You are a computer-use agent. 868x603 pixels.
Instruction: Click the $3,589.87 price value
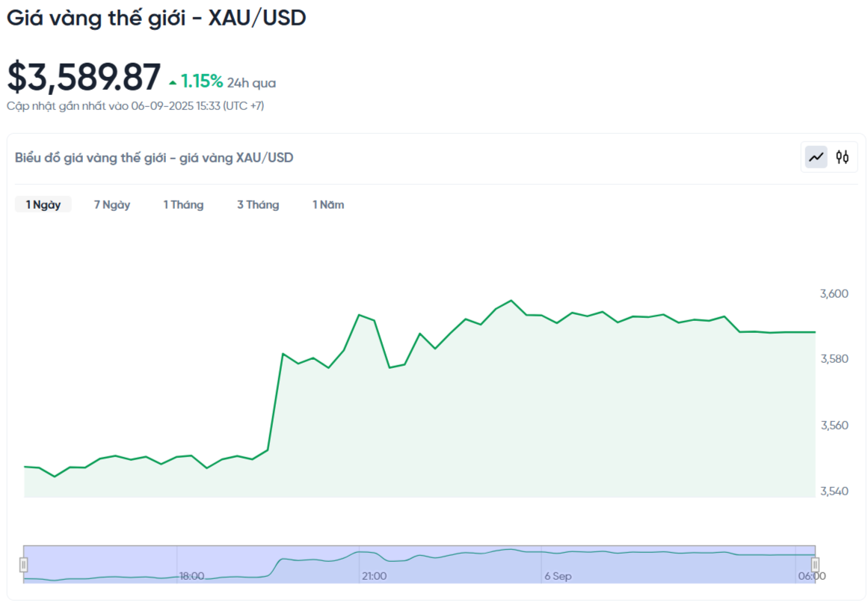84,77
